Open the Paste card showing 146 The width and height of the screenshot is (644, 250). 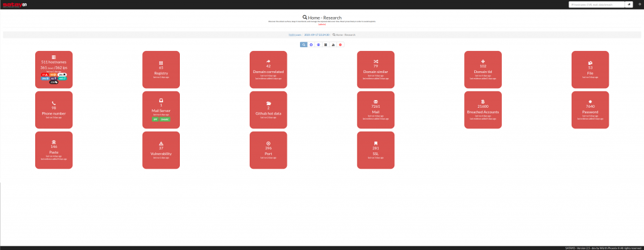tap(54, 150)
